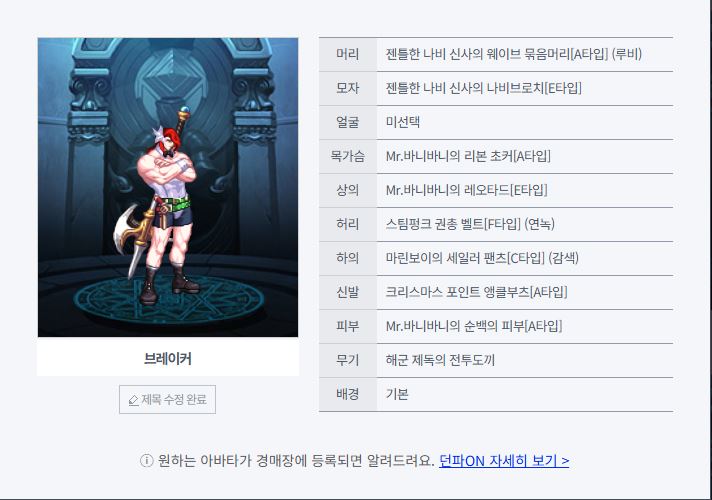
Task: Select the 상의 레오타드 item
Action: pyautogui.click(x=466, y=190)
